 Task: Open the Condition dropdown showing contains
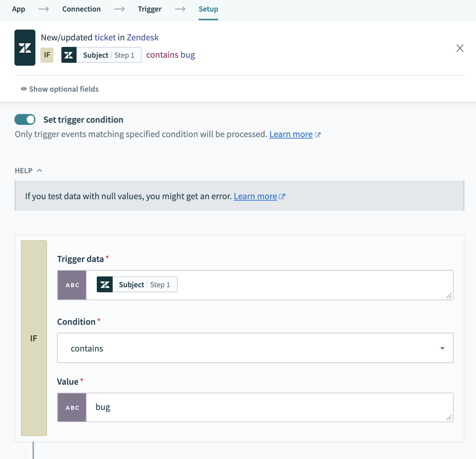coord(255,348)
